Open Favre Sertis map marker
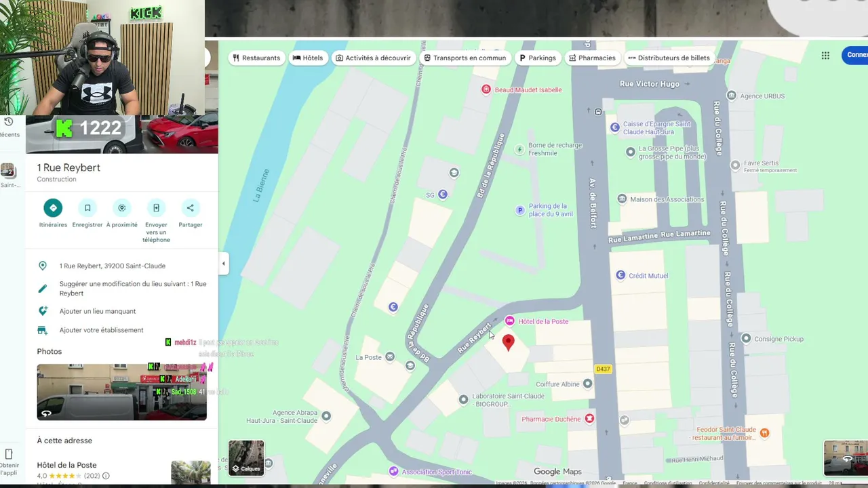This screenshot has height=488, width=868. pos(735,165)
